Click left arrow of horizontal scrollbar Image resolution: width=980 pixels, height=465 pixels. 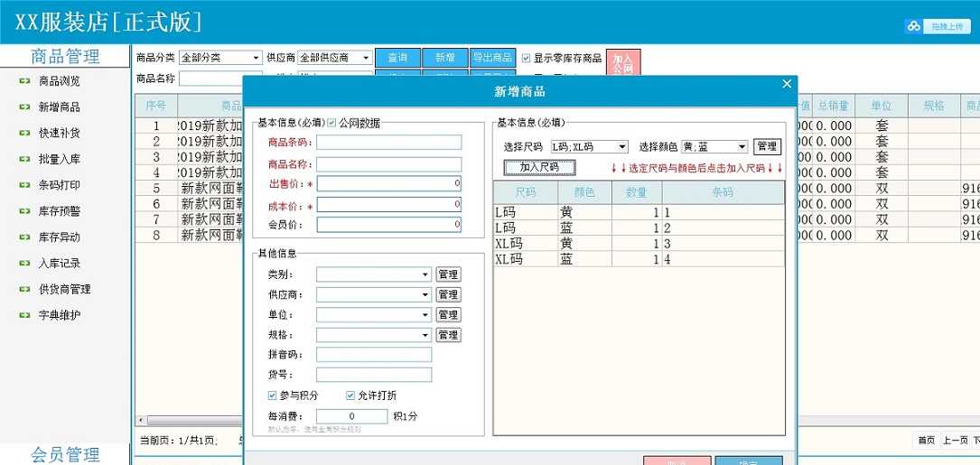click(x=140, y=421)
